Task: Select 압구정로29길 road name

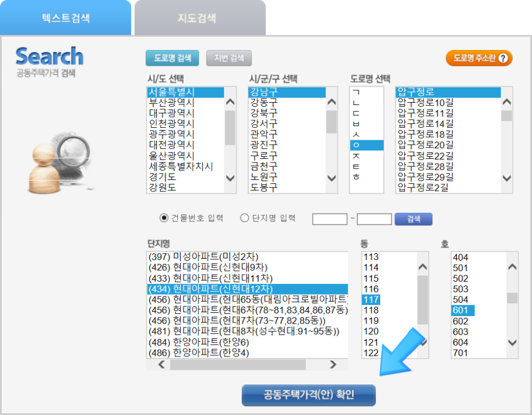Action: tap(448, 177)
